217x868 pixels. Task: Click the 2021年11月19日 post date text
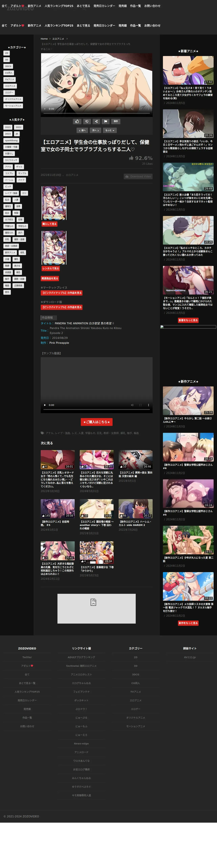(51, 175)
